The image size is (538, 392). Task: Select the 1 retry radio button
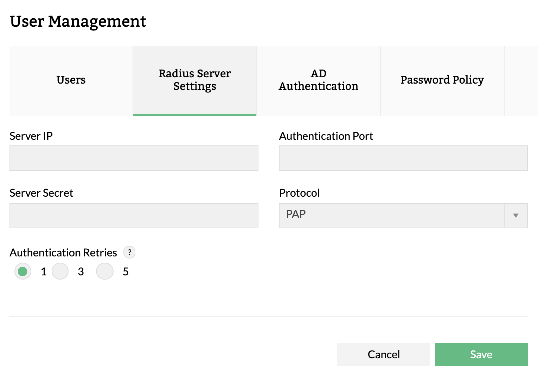23,271
